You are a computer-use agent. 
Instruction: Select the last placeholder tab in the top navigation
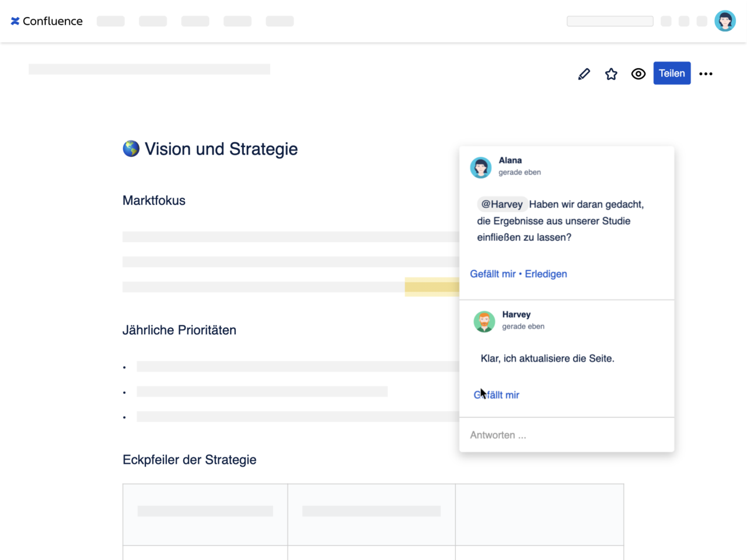[x=280, y=21]
